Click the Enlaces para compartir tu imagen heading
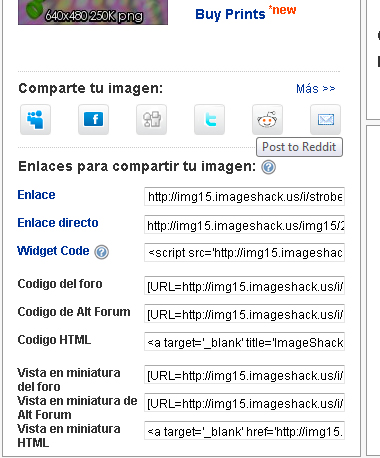This screenshot has height=458, width=380. pos(137,166)
